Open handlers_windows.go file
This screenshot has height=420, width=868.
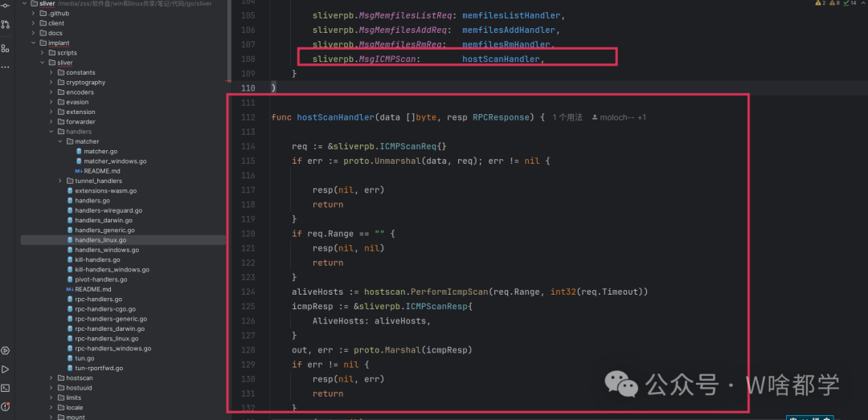[x=107, y=250]
